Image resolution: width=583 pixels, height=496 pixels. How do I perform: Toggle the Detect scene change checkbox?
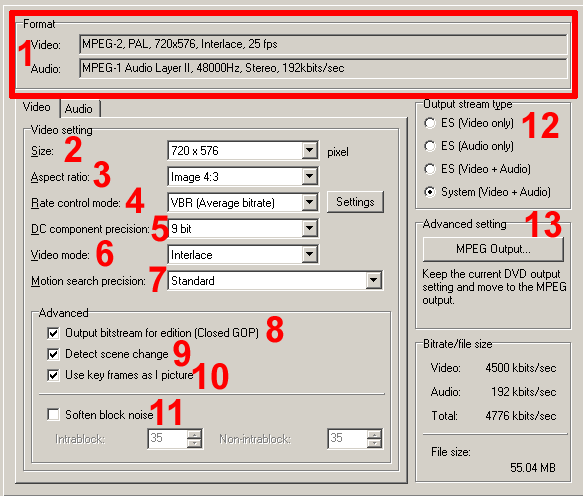[x=53, y=354]
